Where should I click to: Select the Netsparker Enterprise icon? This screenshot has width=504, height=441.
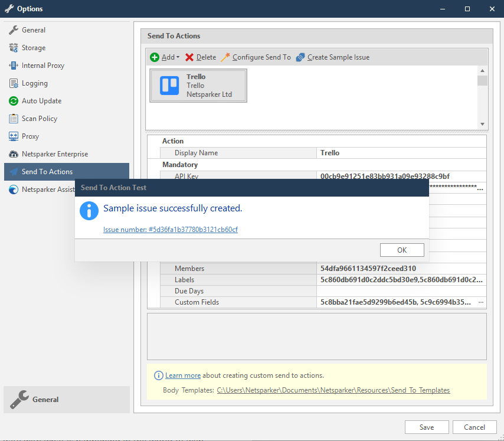(x=13, y=153)
